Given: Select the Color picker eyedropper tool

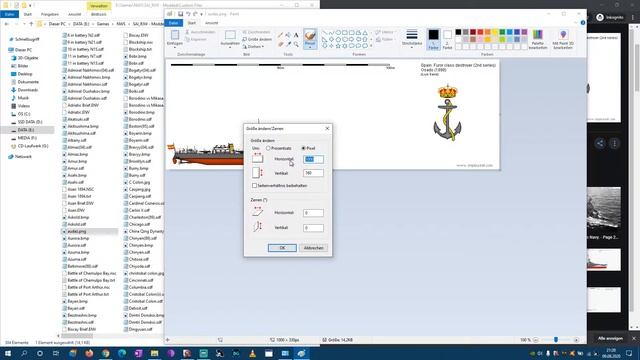Looking at the screenshot, I should pyautogui.click(x=288, y=44).
